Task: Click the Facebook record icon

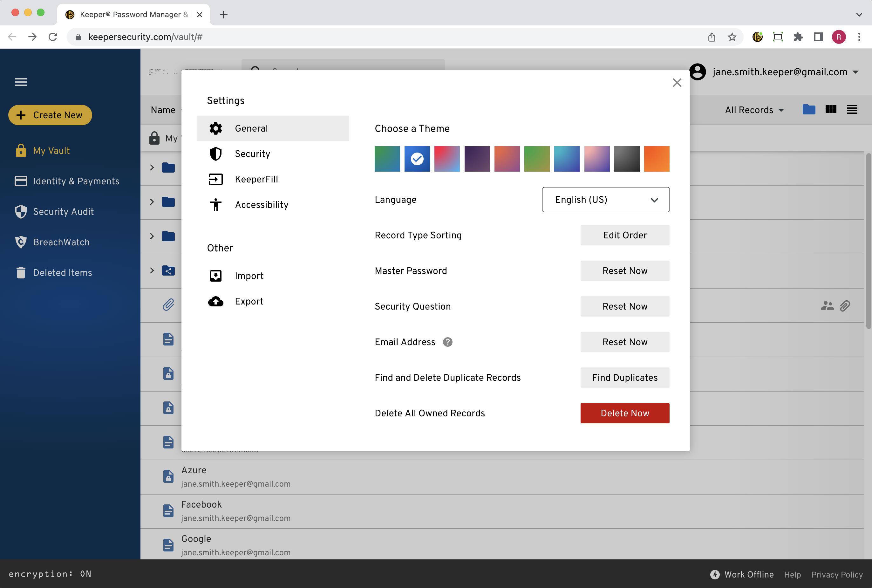Action: coord(168,511)
